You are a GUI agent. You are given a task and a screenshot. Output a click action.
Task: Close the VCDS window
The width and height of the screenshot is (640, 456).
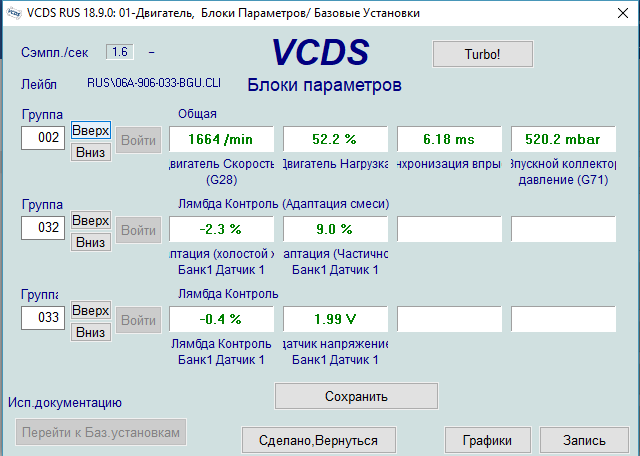coord(623,13)
